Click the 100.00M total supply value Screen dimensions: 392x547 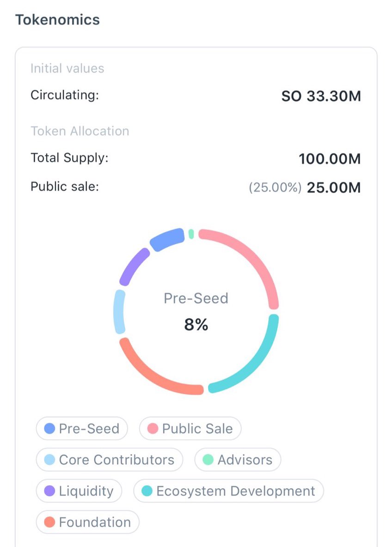(x=329, y=159)
